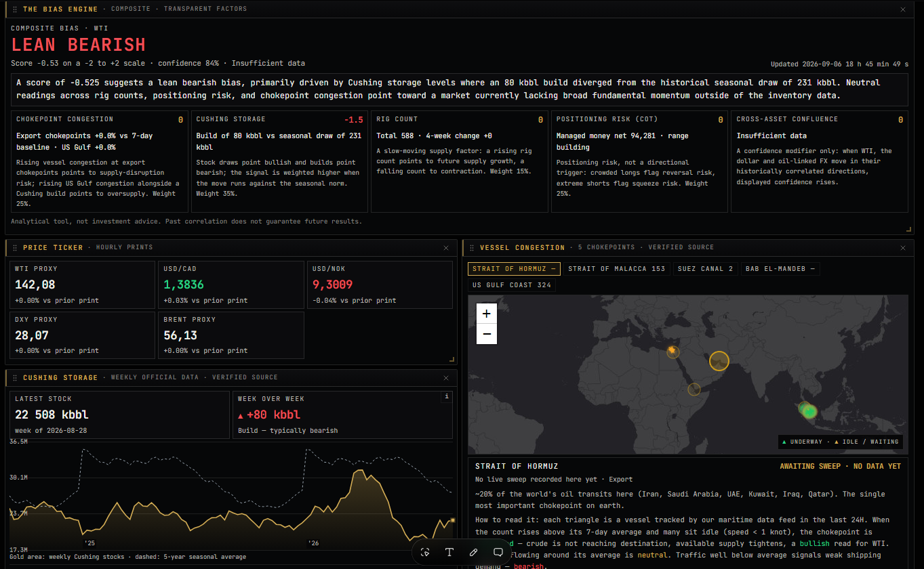Choose the Text tool in floating toolbar
This screenshot has width=924, height=569.
[449, 552]
